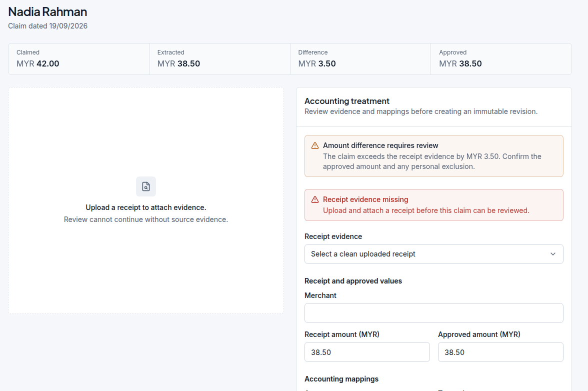
Task: Click the 'Merchant' field label
Action: click(x=320, y=295)
